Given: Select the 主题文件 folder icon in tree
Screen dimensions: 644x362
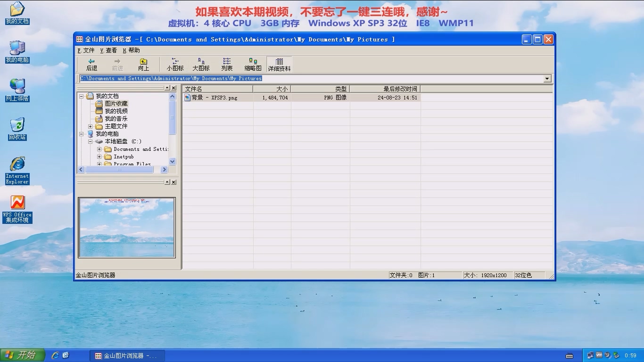Looking at the screenshot, I should (99, 126).
